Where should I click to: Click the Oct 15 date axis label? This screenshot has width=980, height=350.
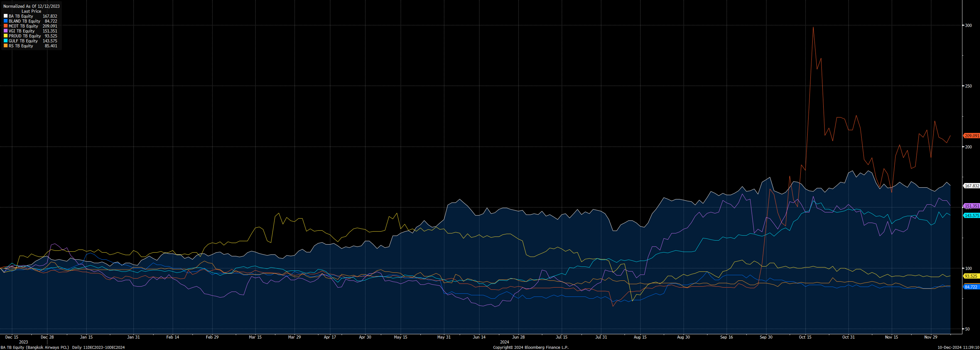(x=805, y=337)
